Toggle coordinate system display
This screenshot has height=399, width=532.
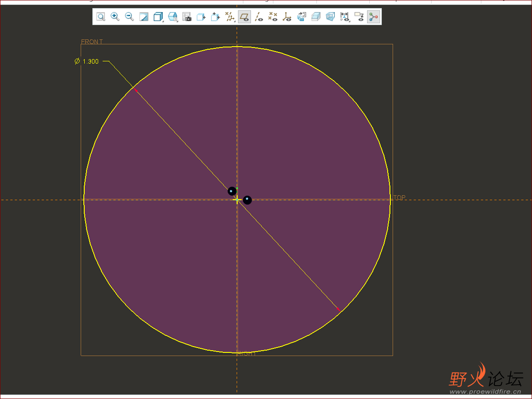pos(287,17)
